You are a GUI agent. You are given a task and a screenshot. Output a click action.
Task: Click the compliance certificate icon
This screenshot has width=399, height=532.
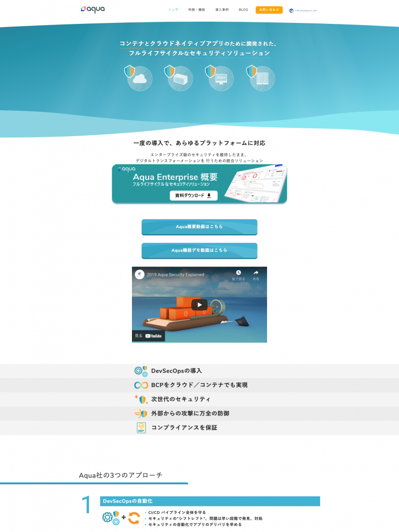[x=141, y=428]
